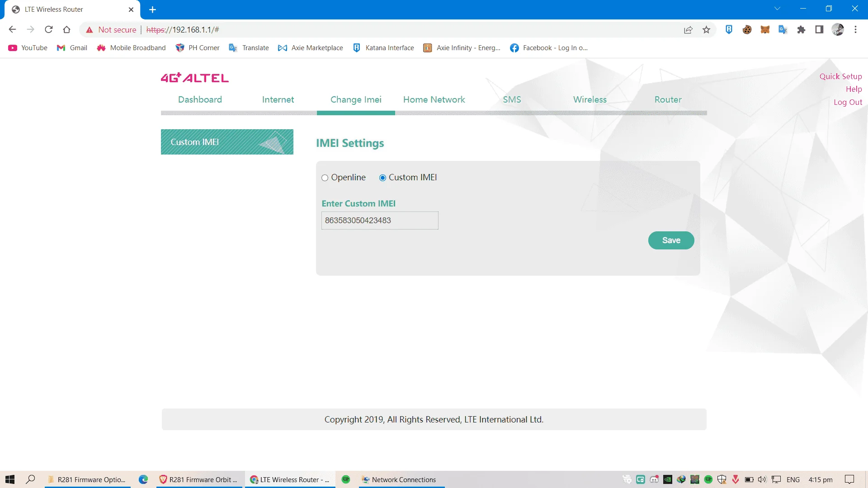
Task: Open the cookie editor extension
Action: [x=747, y=30]
